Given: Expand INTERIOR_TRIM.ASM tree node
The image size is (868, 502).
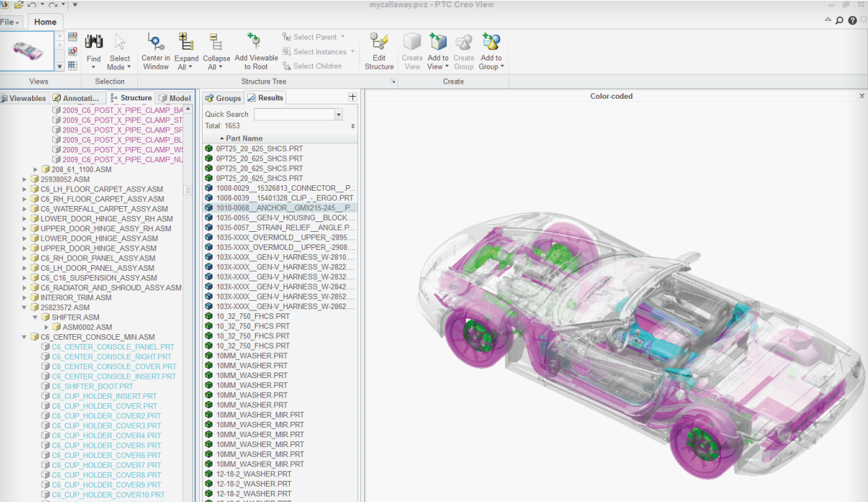Looking at the screenshot, I should pyautogui.click(x=25, y=297).
